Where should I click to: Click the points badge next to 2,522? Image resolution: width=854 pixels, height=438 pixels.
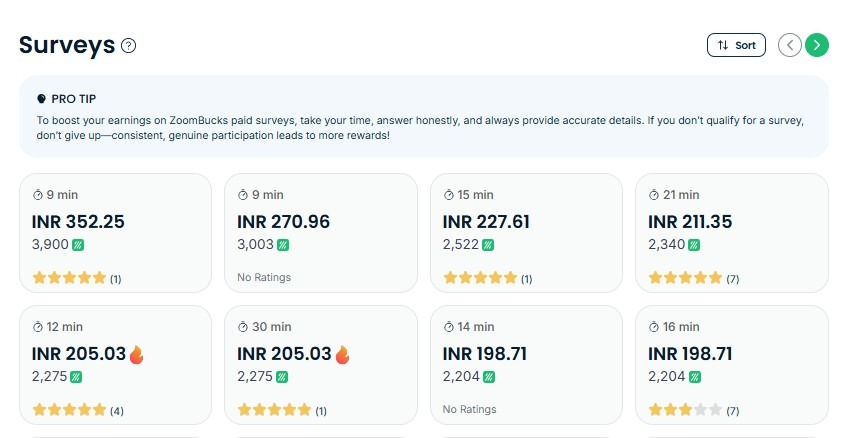(489, 245)
